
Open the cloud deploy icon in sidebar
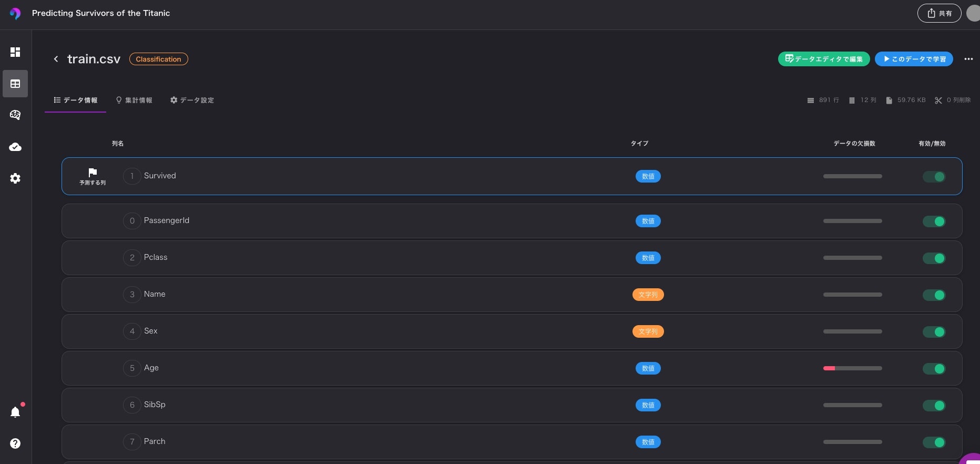pyautogui.click(x=15, y=147)
